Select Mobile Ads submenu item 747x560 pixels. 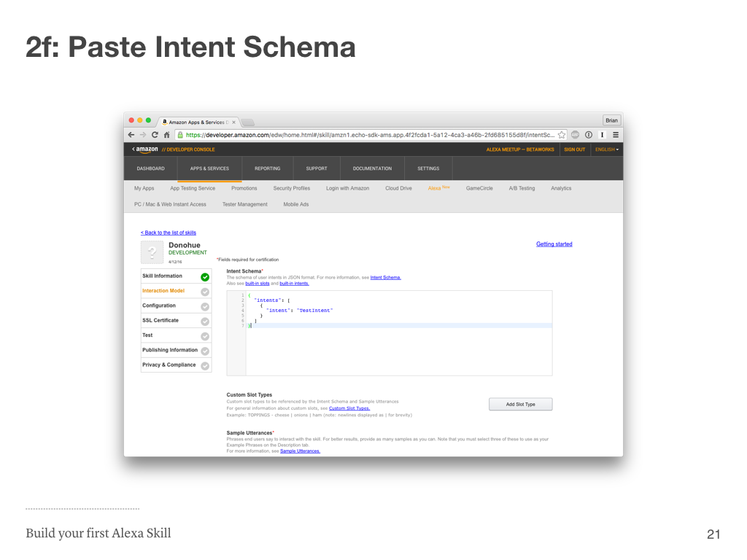pyautogui.click(x=296, y=204)
